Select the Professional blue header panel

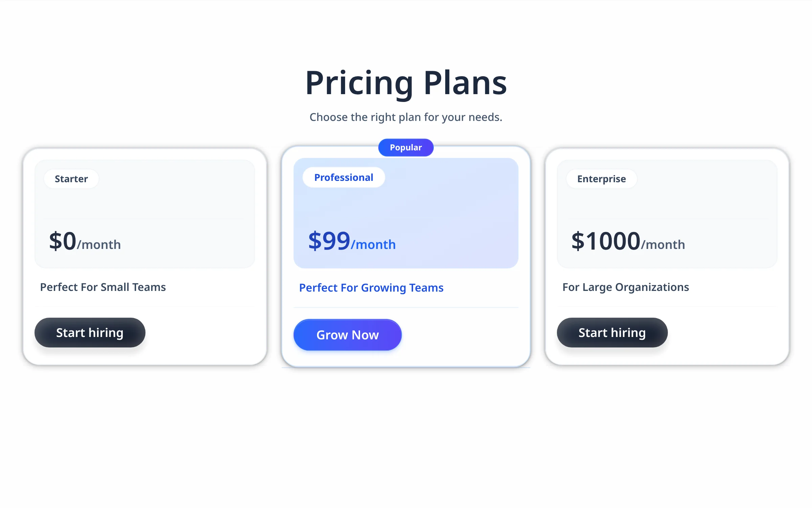[406, 213]
